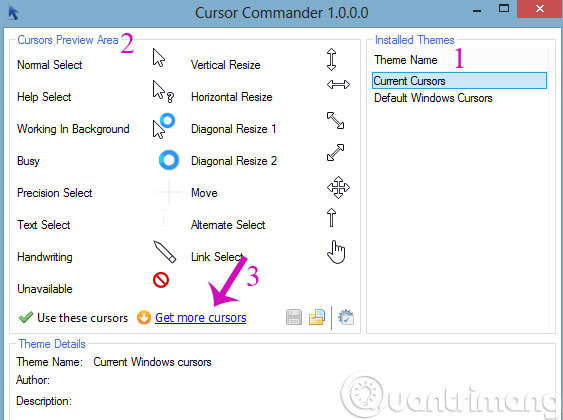Click the Horizontal Resize label
Image resolution: width=563 pixels, height=420 pixels.
coord(232,97)
